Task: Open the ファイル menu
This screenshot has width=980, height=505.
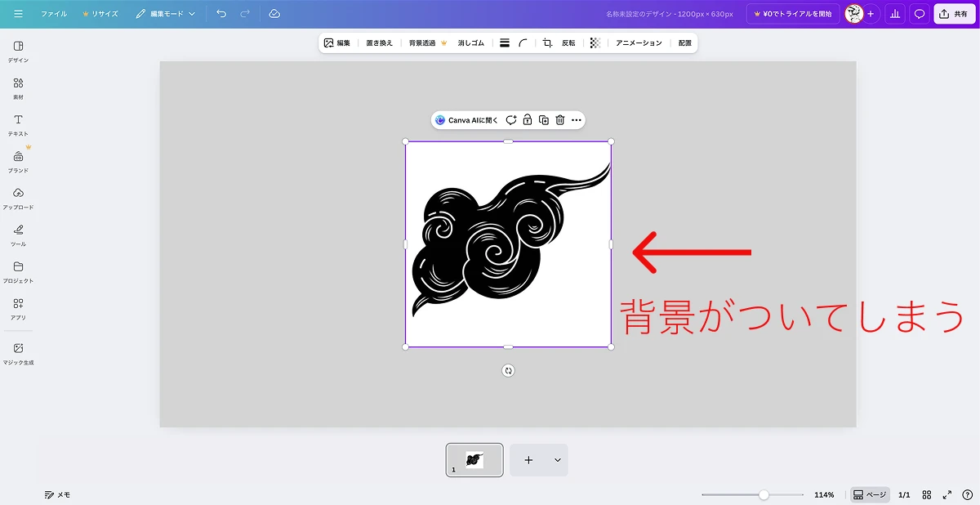Action: (x=54, y=14)
